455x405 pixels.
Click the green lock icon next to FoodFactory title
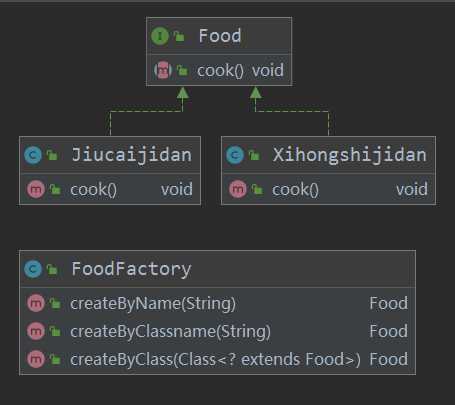(x=52, y=269)
